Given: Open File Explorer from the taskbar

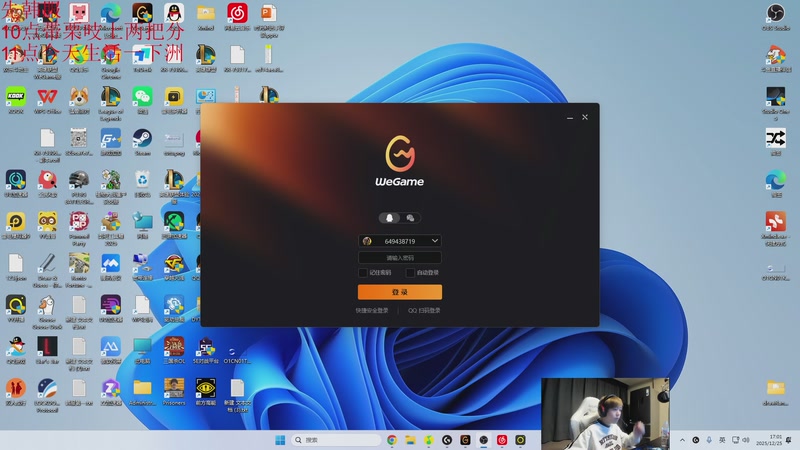Looking at the screenshot, I should point(410,440).
